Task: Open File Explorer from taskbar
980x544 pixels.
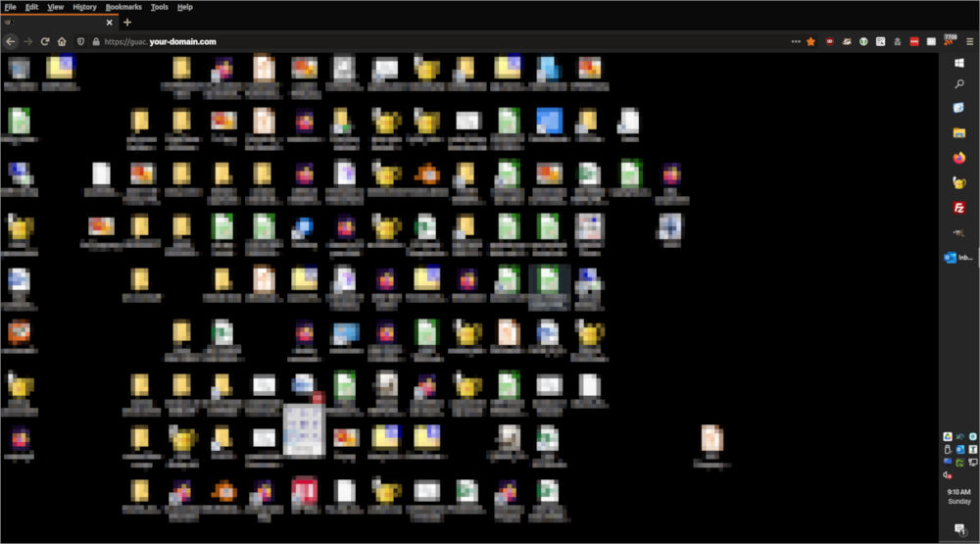Action: tap(959, 132)
